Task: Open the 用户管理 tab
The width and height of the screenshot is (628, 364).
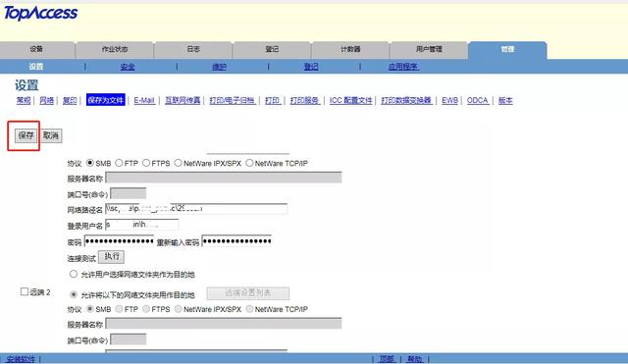Action: pyautogui.click(x=429, y=49)
